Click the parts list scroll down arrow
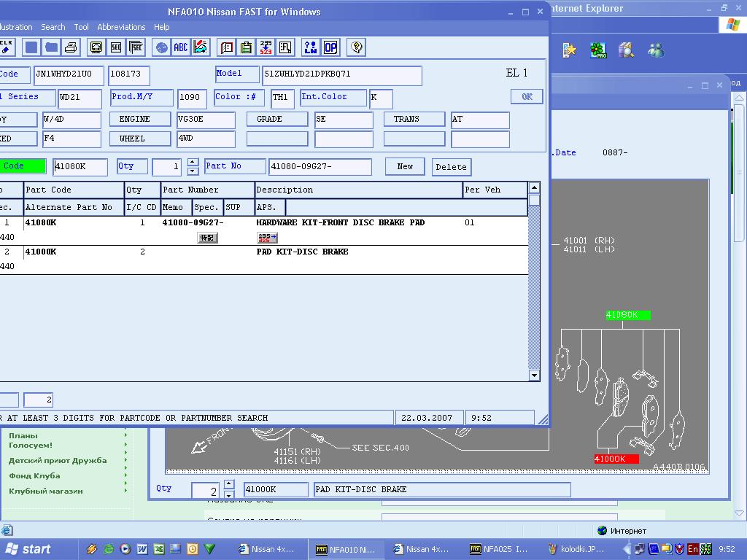The image size is (747, 560). pos(534,376)
